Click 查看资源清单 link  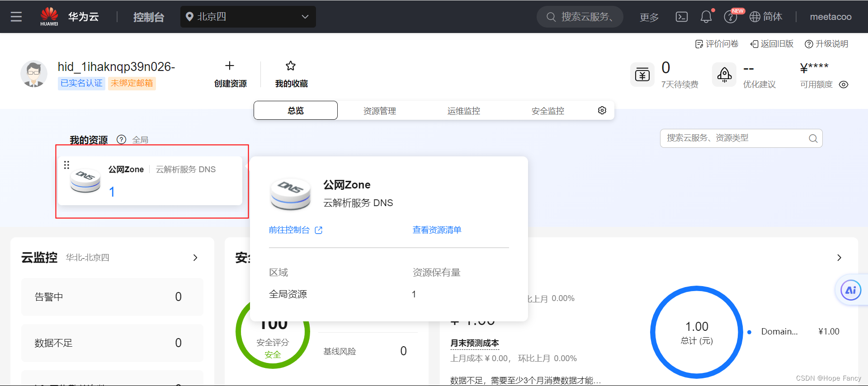point(437,230)
